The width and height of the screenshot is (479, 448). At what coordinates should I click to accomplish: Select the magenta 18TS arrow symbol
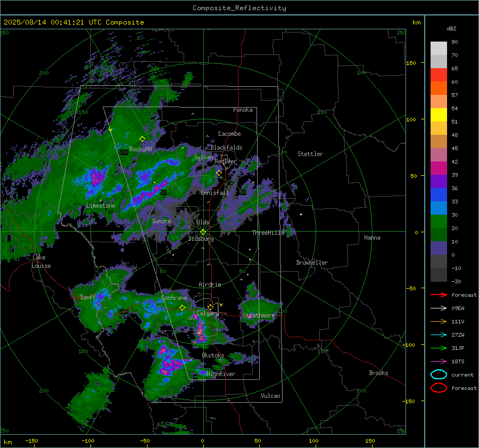439,362
